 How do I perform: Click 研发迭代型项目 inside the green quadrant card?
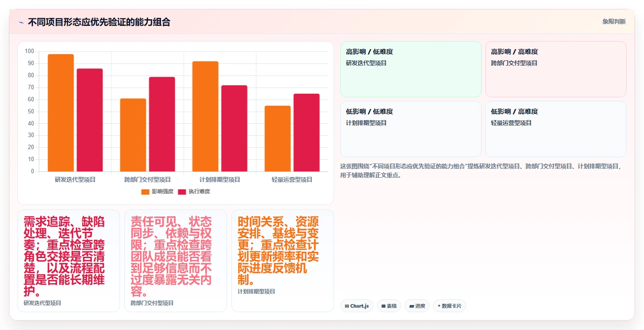366,63
